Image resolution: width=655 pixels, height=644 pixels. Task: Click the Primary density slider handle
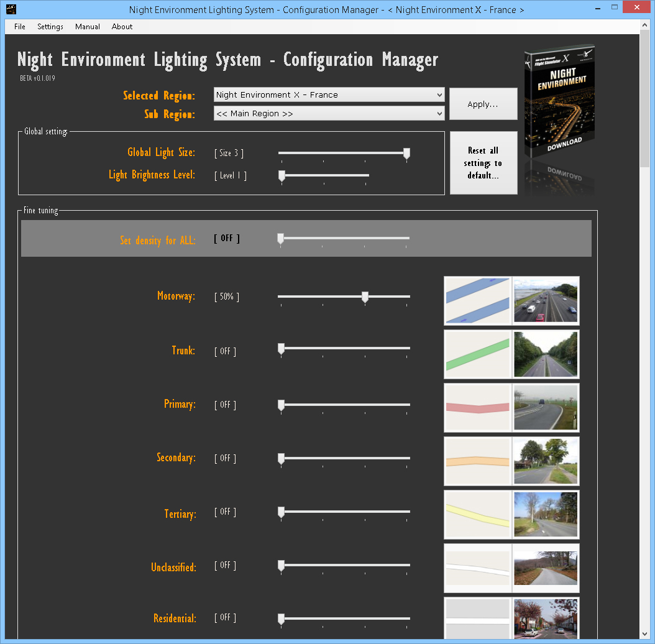tap(281, 405)
